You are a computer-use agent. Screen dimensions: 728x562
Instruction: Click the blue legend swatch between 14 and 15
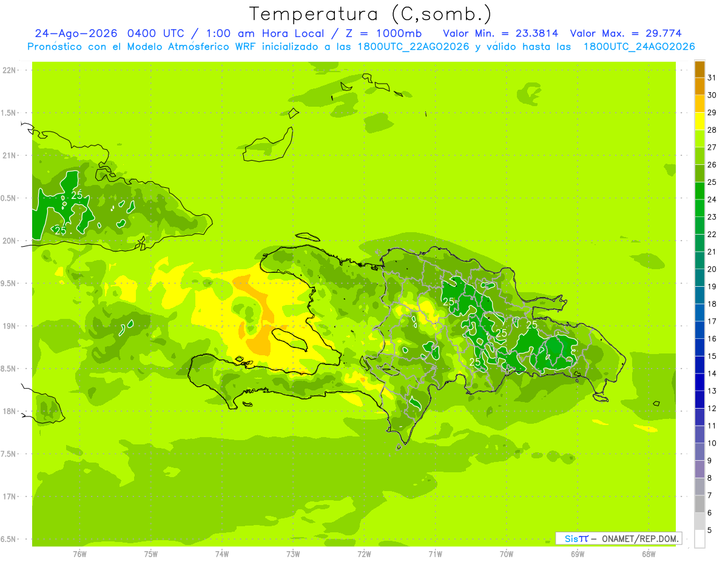pos(699,365)
